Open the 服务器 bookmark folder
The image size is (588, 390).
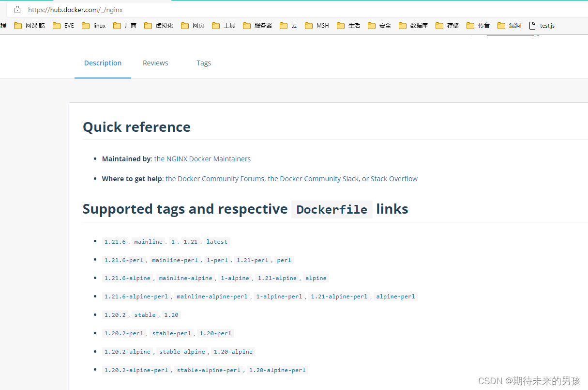pos(257,26)
